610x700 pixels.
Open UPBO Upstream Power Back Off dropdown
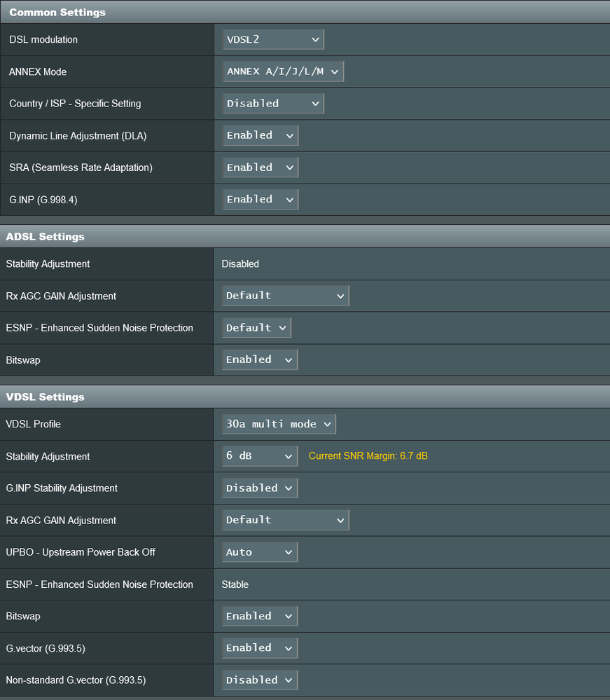tap(260, 552)
